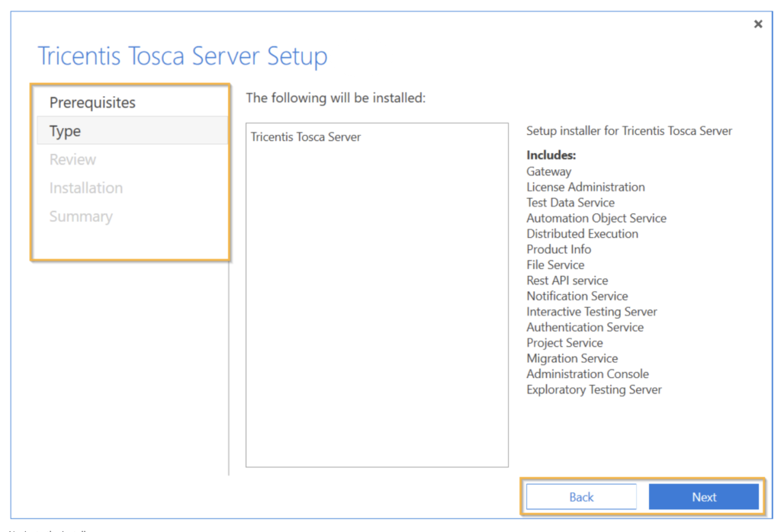Click the Next button
Image resolution: width=781 pixels, height=532 pixels.
tap(704, 497)
